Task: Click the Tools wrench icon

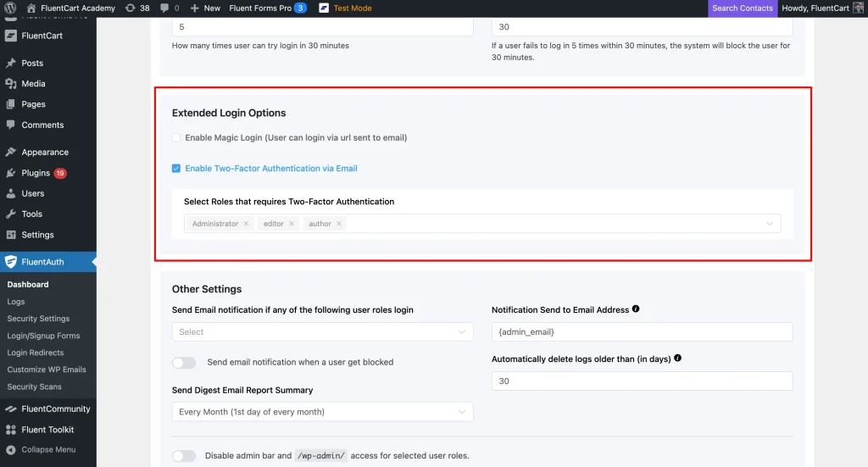Action: tap(10, 214)
